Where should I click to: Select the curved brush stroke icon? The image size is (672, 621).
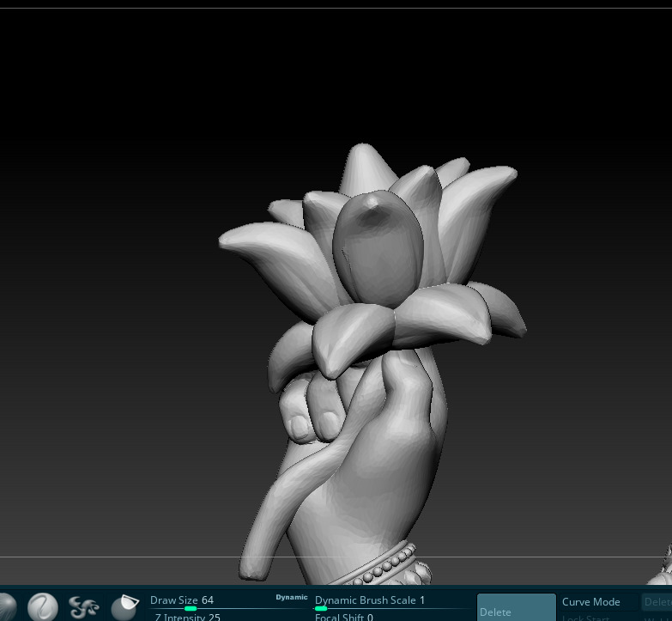tap(43, 607)
